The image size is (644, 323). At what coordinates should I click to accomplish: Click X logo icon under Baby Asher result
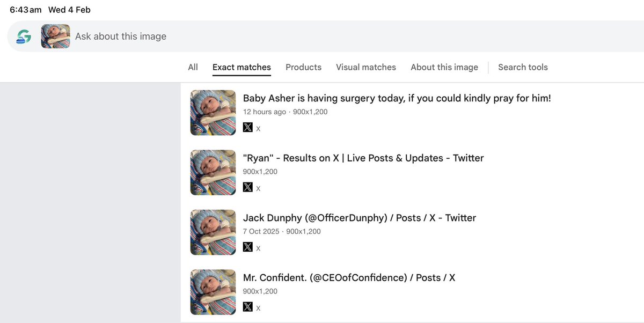click(248, 128)
